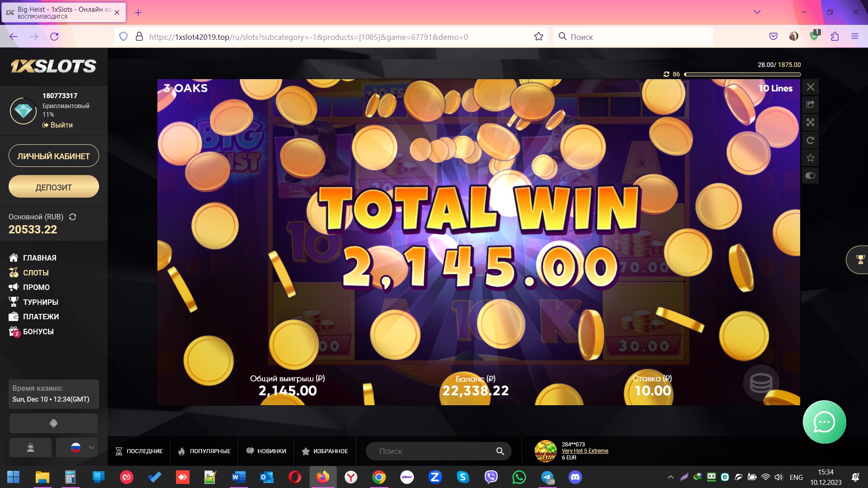
Task: Open the ПРОМО menu item
Action: [29, 287]
